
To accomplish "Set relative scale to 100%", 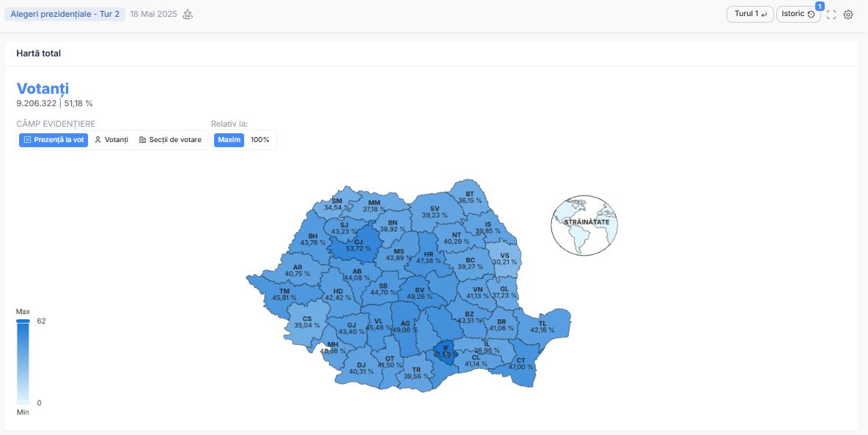I will pos(260,140).
